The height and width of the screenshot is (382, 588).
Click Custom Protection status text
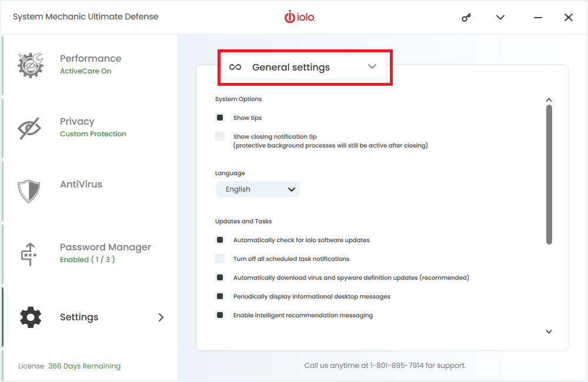click(93, 134)
